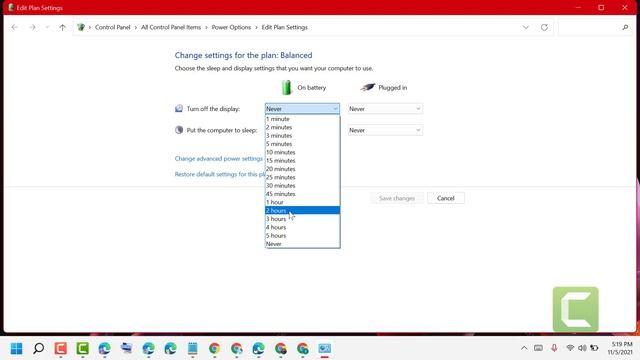Open Change advanced power settings link
Image resolution: width=640 pixels, height=360 pixels.
coord(218,158)
